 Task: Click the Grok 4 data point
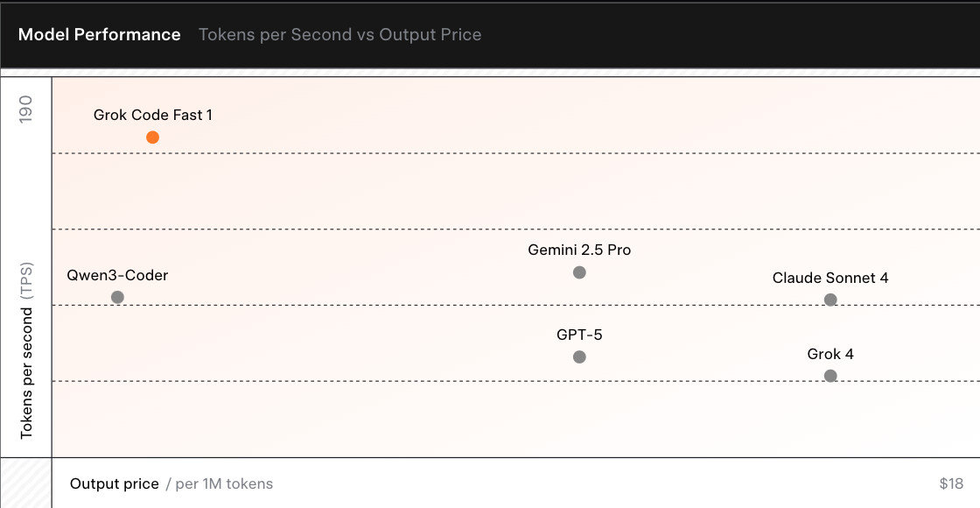[x=830, y=376]
